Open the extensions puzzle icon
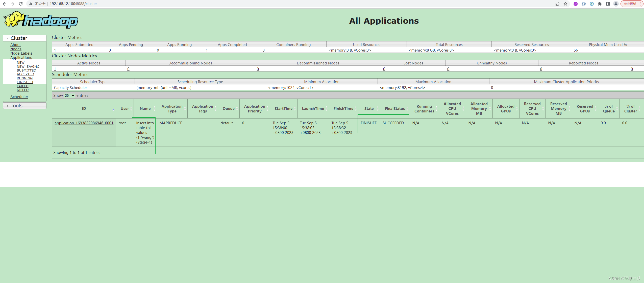644x283 pixels. point(600,4)
